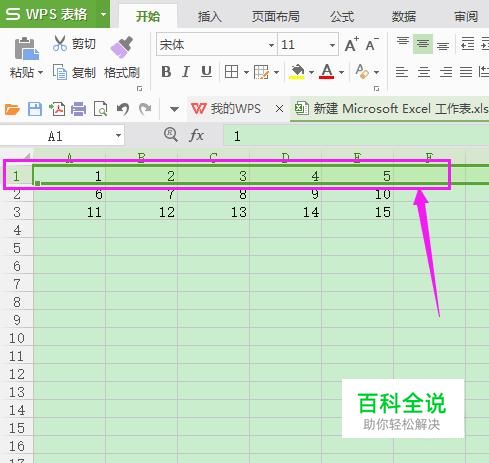The image size is (489, 463).
Task: Select cell containing 11 in row 3
Action: tap(70, 212)
